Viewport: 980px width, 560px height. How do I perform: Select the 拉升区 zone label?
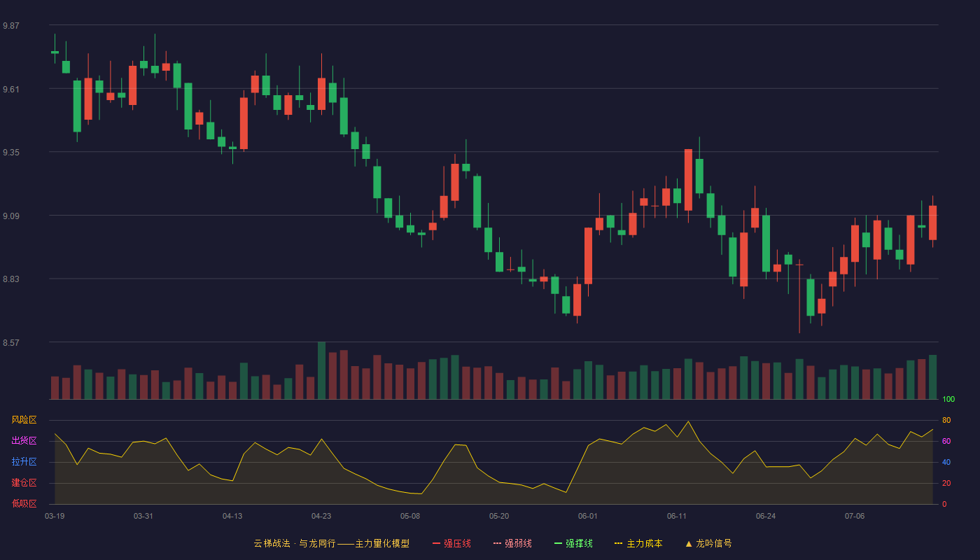pos(24,462)
